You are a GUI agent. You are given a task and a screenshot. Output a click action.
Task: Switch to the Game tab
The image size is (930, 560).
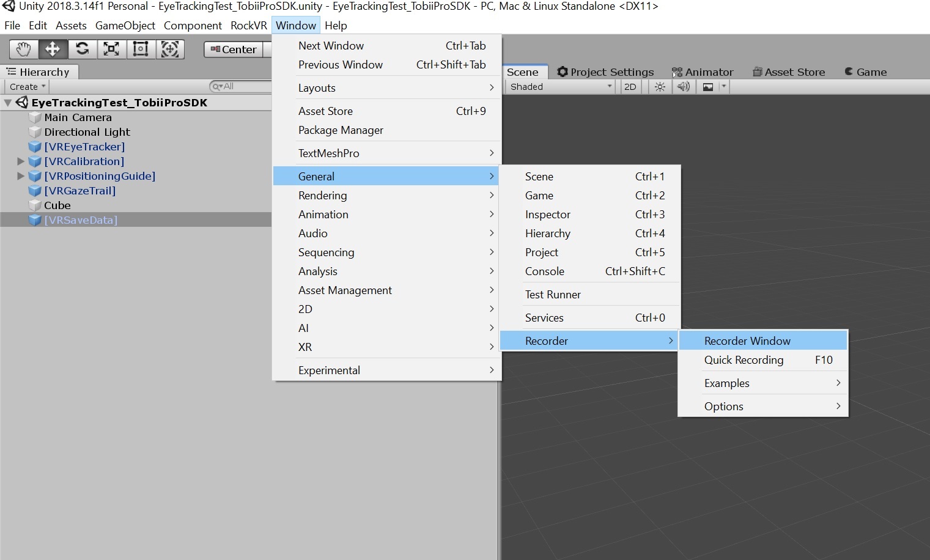[x=866, y=72]
